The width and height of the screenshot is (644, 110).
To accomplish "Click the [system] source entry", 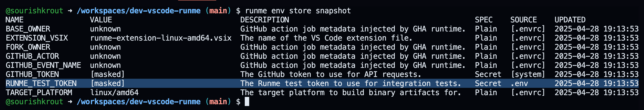I will (528, 75).
